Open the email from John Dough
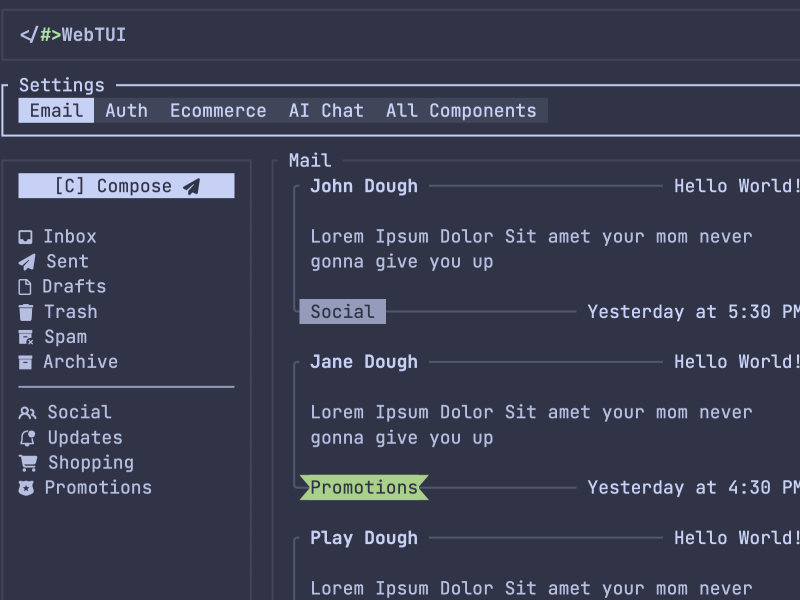 (x=364, y=186)
